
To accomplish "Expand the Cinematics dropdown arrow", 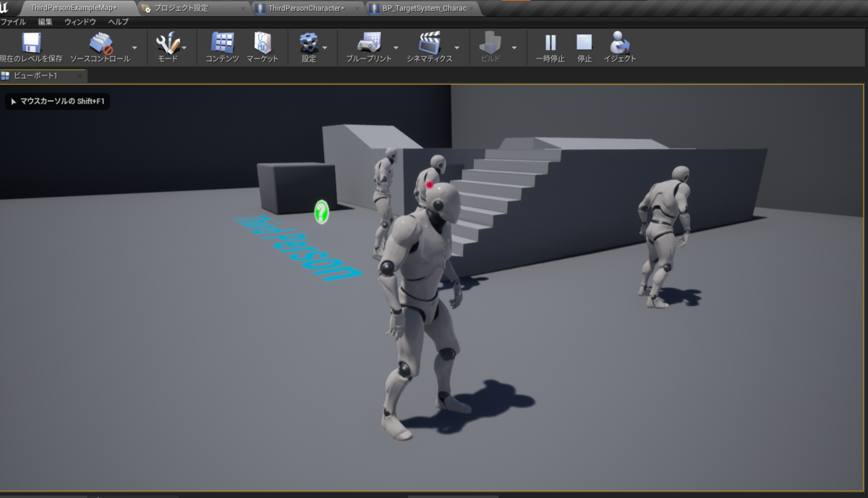I will pos(459,48).
